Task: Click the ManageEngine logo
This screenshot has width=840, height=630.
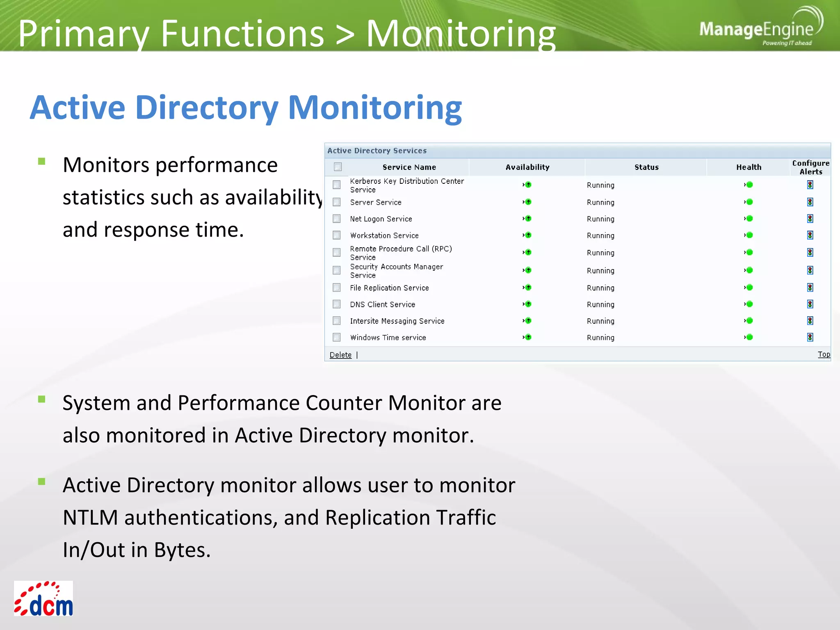Action: 761,27
